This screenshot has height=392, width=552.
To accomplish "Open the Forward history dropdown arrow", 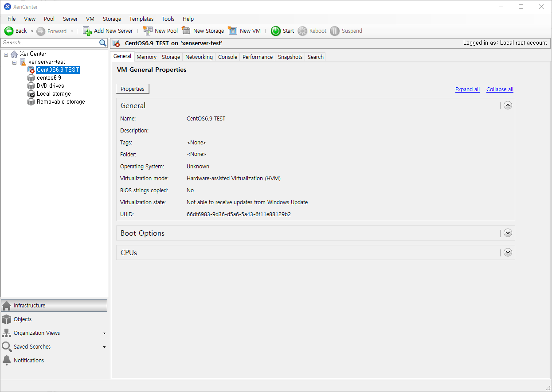I will tap(72, 31).
